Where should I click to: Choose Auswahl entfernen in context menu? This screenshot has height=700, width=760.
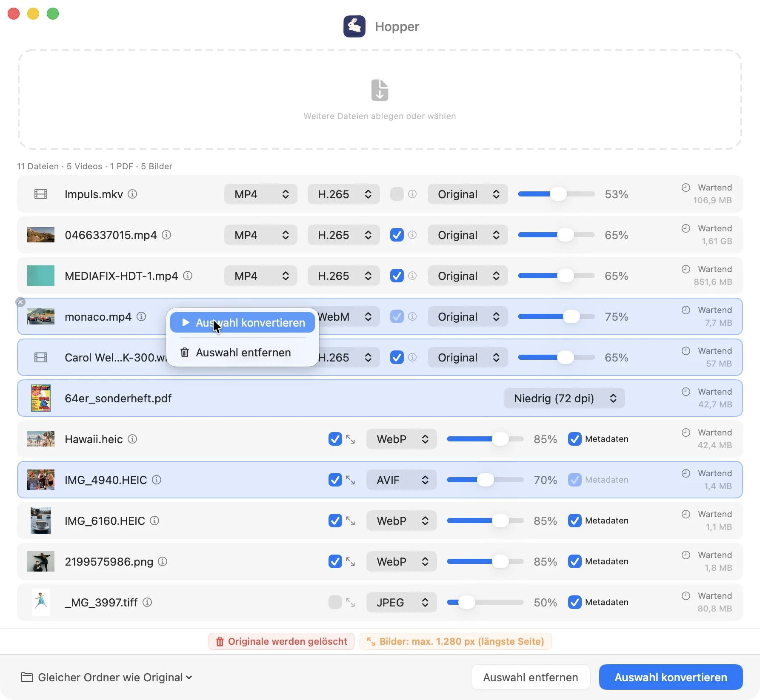click(243, 353)
